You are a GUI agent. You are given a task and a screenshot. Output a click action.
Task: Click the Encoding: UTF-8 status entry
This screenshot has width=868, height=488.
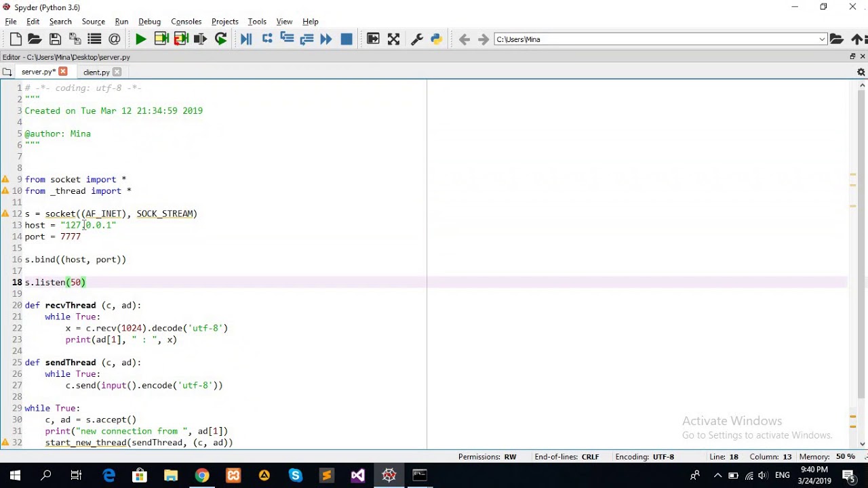click(x=644, y=457)
